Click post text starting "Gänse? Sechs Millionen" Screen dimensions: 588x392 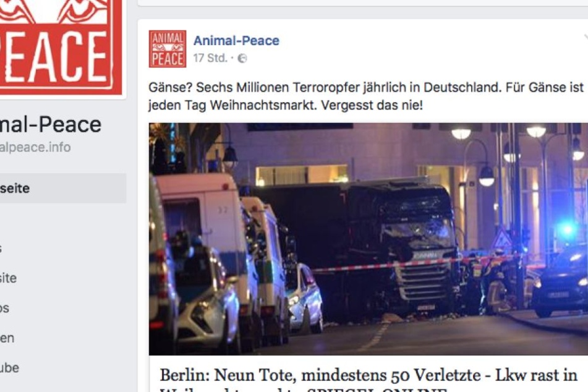pyautogui.click(x=366, y=96)
